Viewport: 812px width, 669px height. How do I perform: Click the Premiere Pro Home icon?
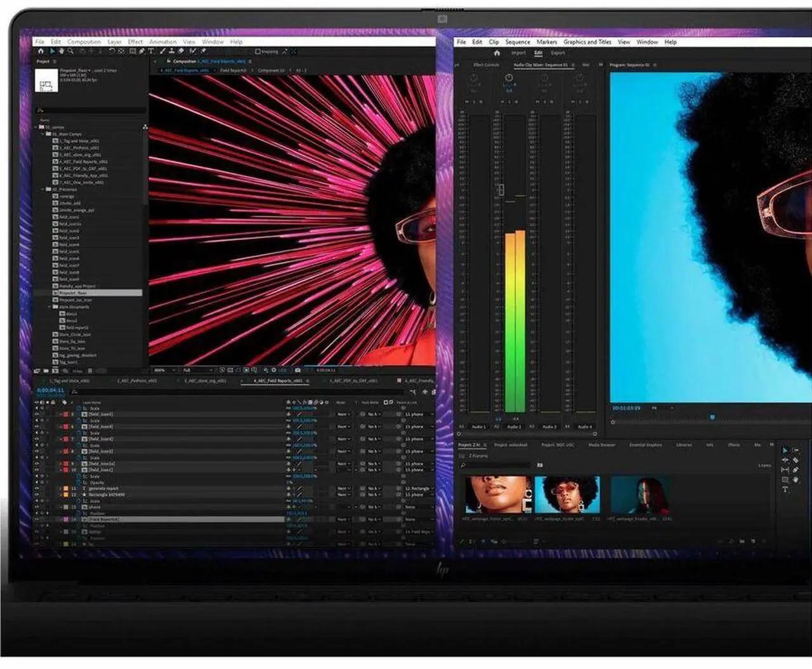click(497, 53)
